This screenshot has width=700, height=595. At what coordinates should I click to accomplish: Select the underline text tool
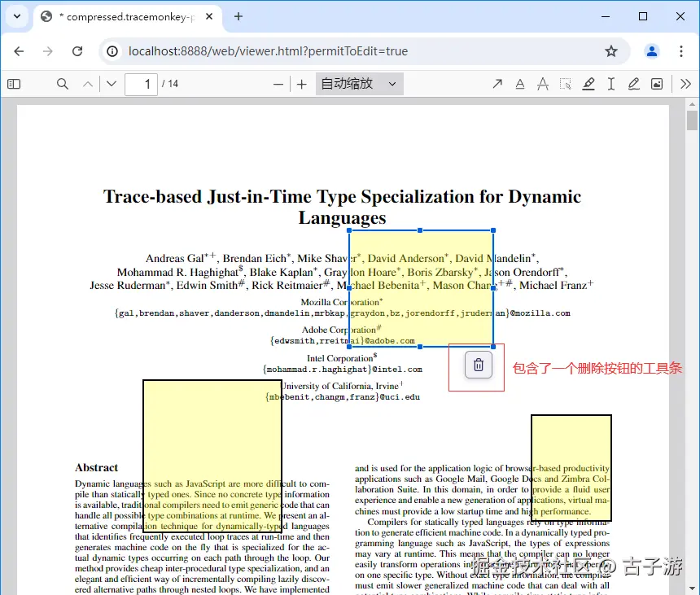[x=520, y=84]
